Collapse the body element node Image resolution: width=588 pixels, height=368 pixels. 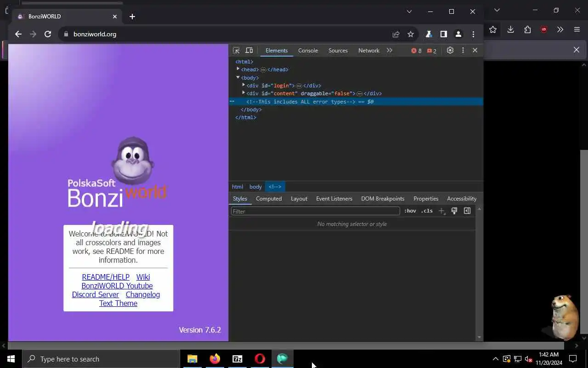(238, 77)
